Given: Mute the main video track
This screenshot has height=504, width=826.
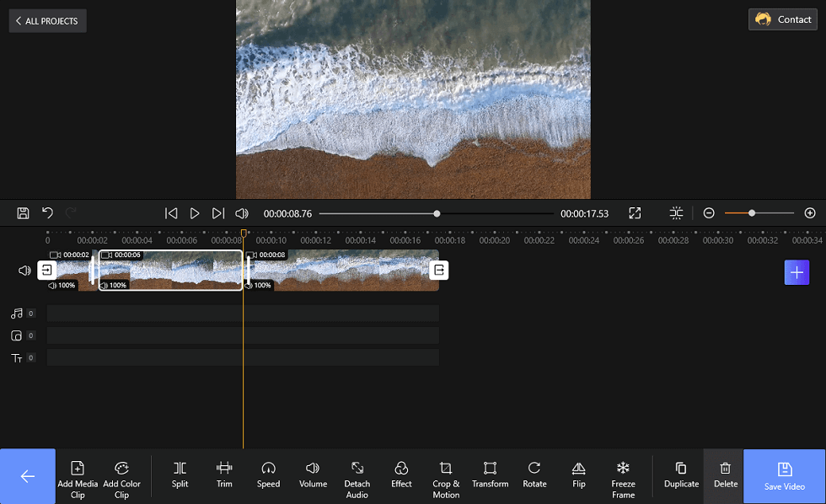Looking at the screenshot, I should (24, 271).
